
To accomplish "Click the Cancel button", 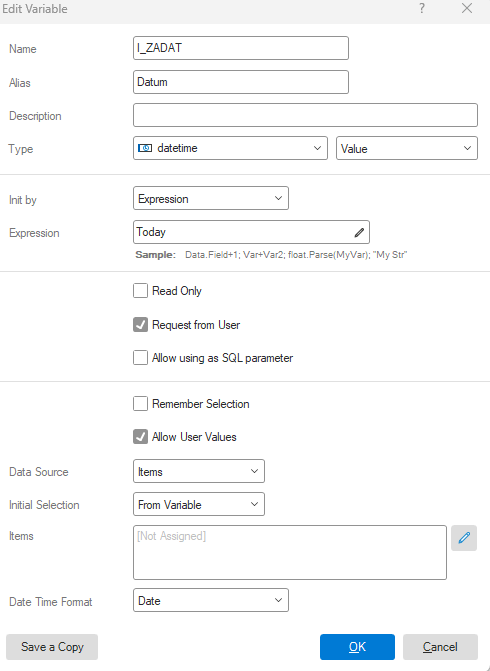I will tap(440, 647).
